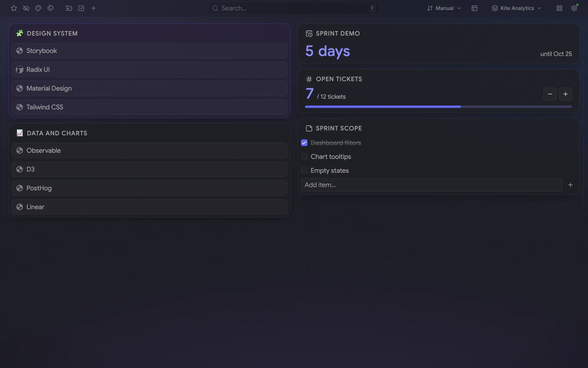Check the Empty states item
This screenshot has height=368, width=588.
click(304, 170)
